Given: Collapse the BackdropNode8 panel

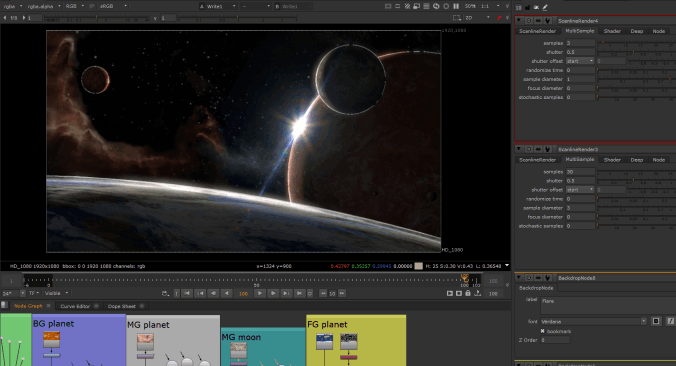Looking at the screenshot, I should click(519, 277).
